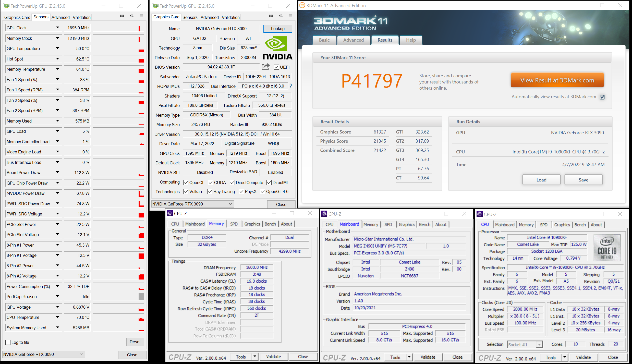The image size is (632, 364).
Task: Click View Result at 3DMark.com button
Action: tap(557, 80)
